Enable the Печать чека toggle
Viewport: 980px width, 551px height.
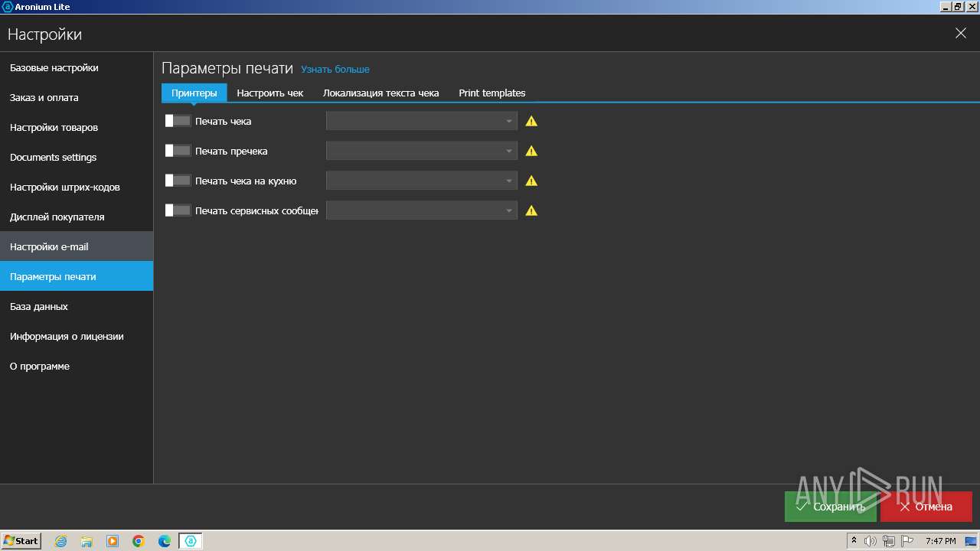(178, 121)
